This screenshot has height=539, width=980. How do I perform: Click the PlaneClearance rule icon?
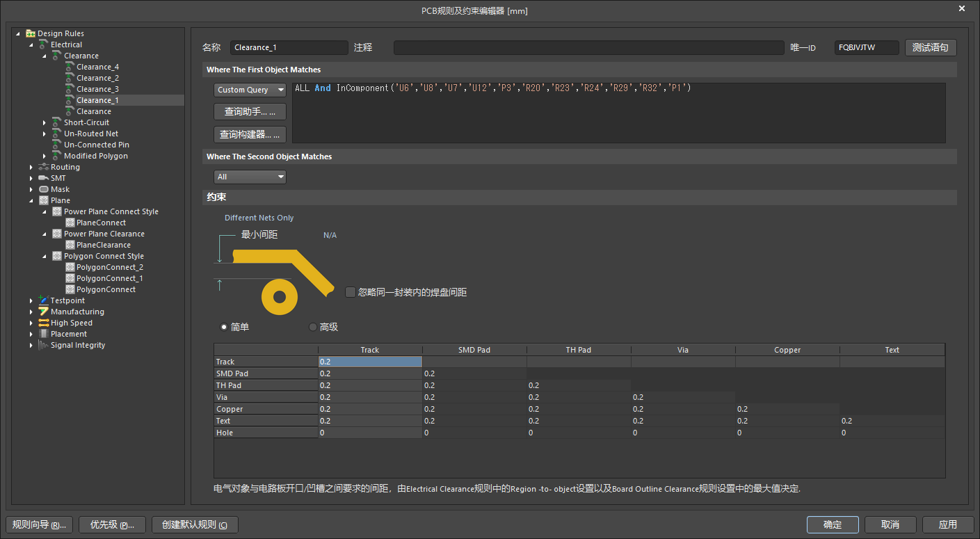(x=70, y=245)
